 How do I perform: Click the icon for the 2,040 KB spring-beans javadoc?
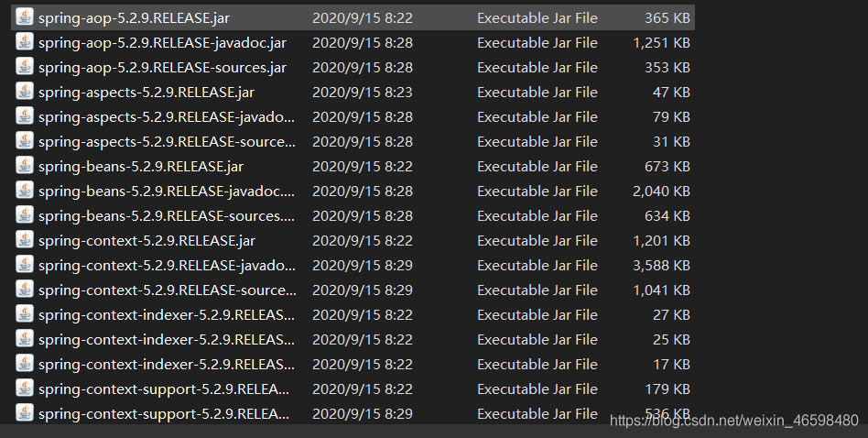coord(25,191)
